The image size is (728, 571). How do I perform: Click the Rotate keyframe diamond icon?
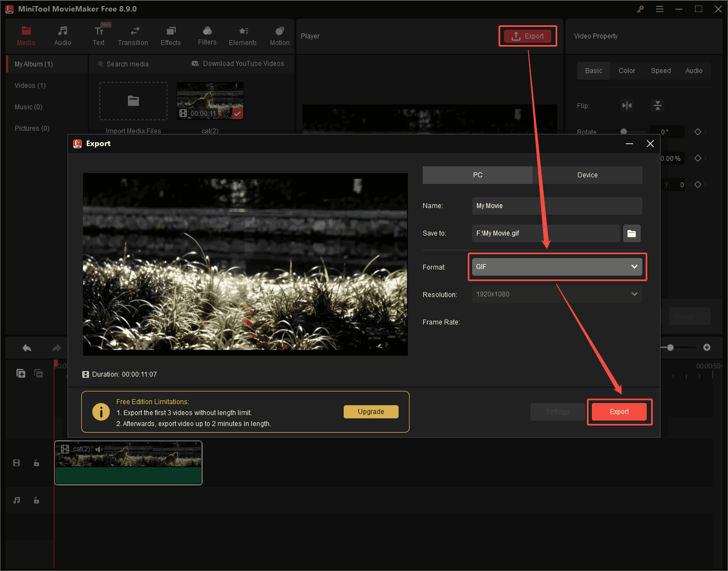point(698,132)
